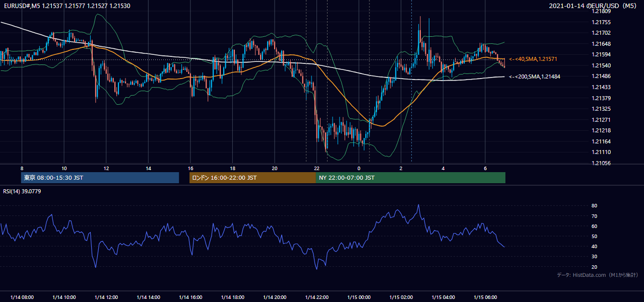Click the 1/15 02:00 date label
This screenshot has height=302, width=644.
[401, 297]
